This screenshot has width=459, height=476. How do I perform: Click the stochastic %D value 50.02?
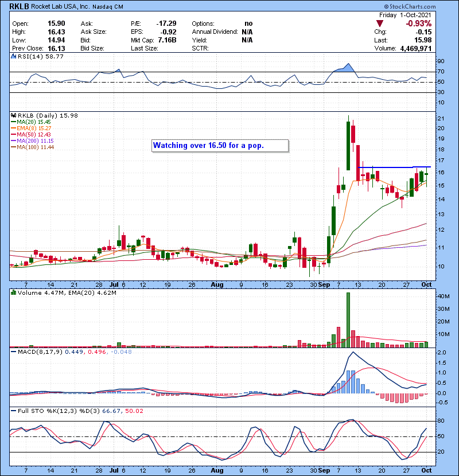[134, 411]
